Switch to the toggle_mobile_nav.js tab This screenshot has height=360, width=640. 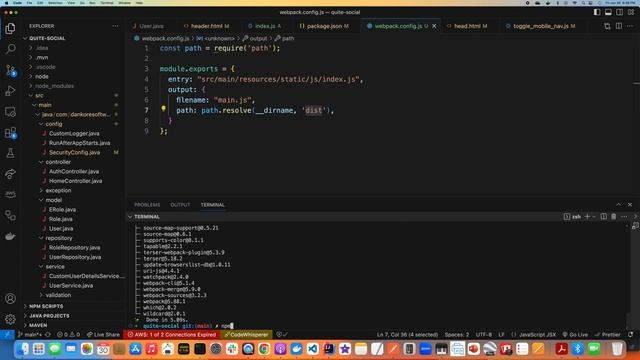tap(540, 26)
